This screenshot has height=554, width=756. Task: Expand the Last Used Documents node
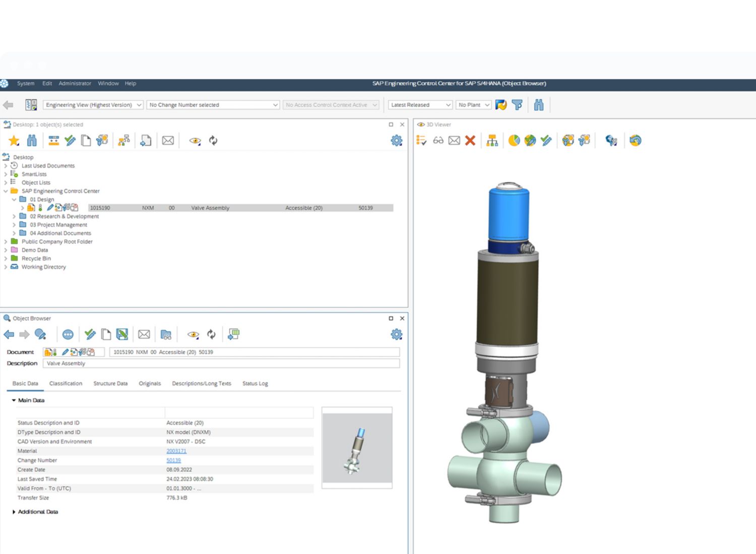[x=6, y=166]
